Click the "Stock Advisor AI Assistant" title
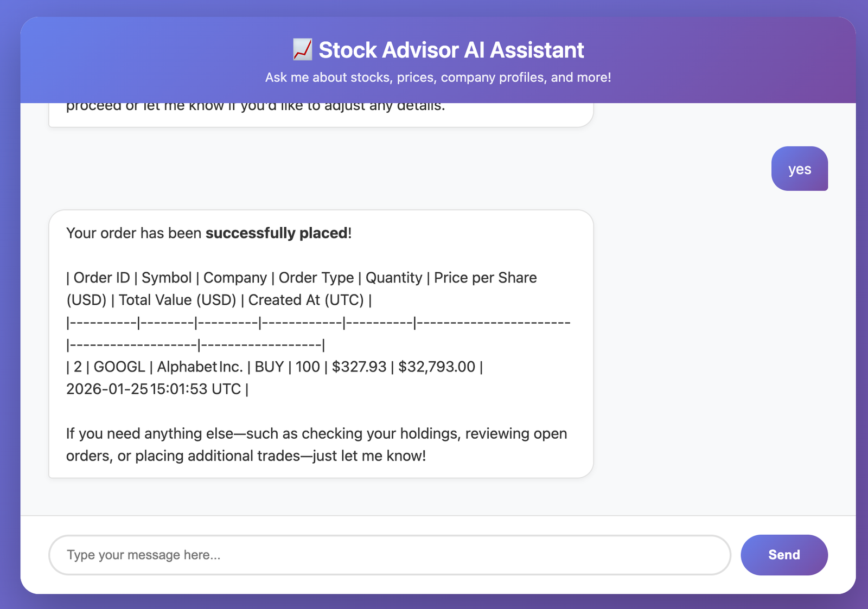Screen dimensions: 868x609 point(451,50)
